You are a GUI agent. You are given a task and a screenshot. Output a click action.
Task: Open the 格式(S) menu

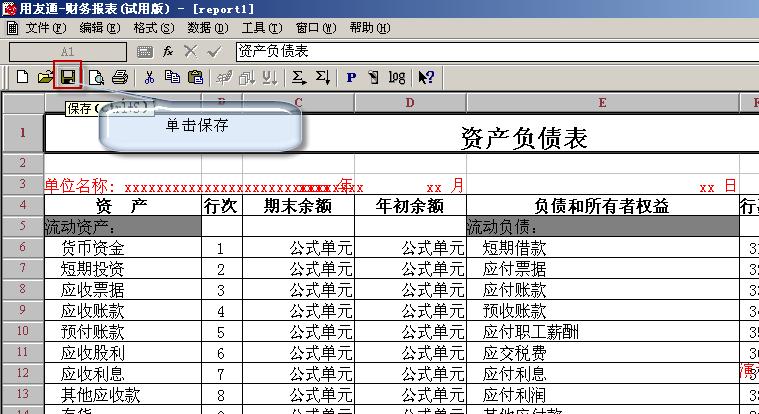click(154, 28)
